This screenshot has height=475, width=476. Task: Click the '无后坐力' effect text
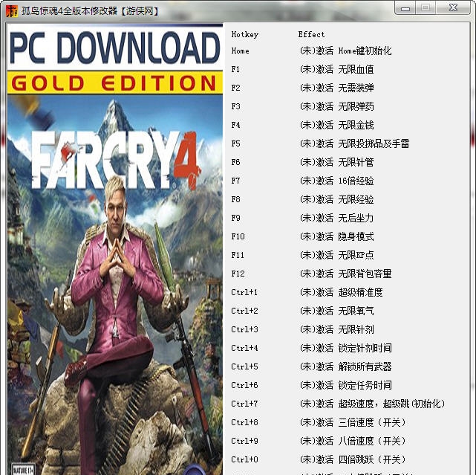[x=356, y=218]
